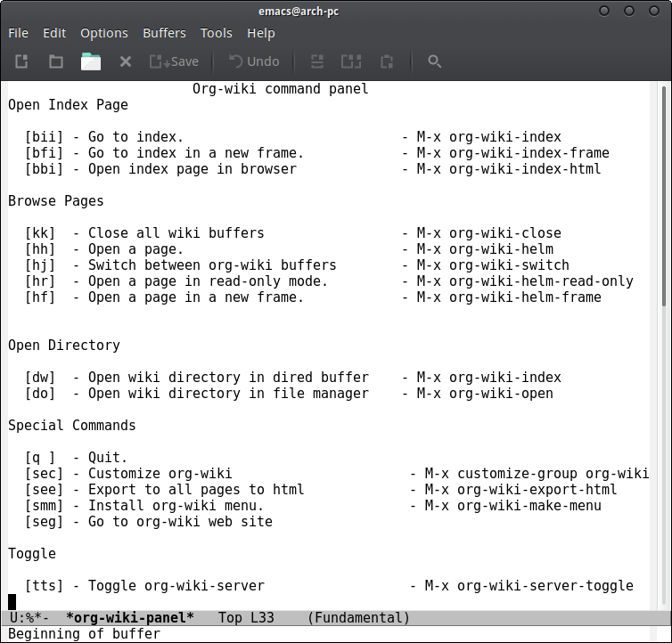The height and width of the screenshot is (643, 672).
Task: Click the text 'M-x customize-group org-wiki'
Action: coord(537,474)
